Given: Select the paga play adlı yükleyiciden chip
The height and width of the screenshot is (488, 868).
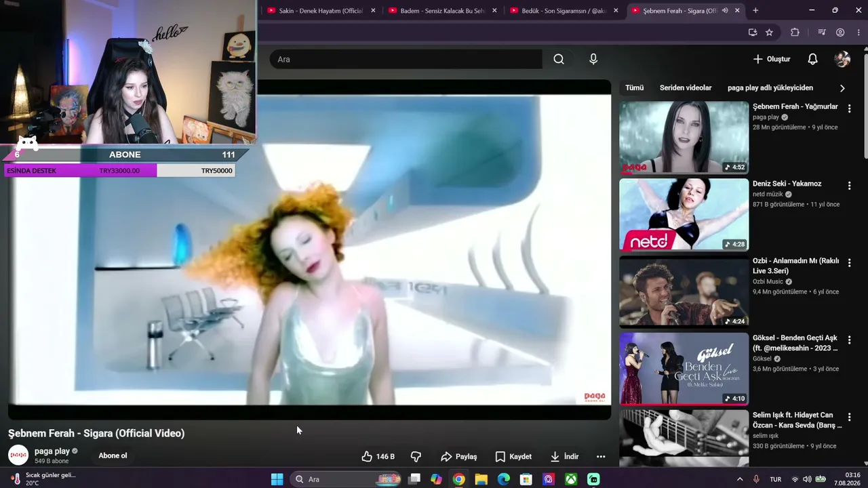Looking at the screenshot, I should (x=770, y=87).
